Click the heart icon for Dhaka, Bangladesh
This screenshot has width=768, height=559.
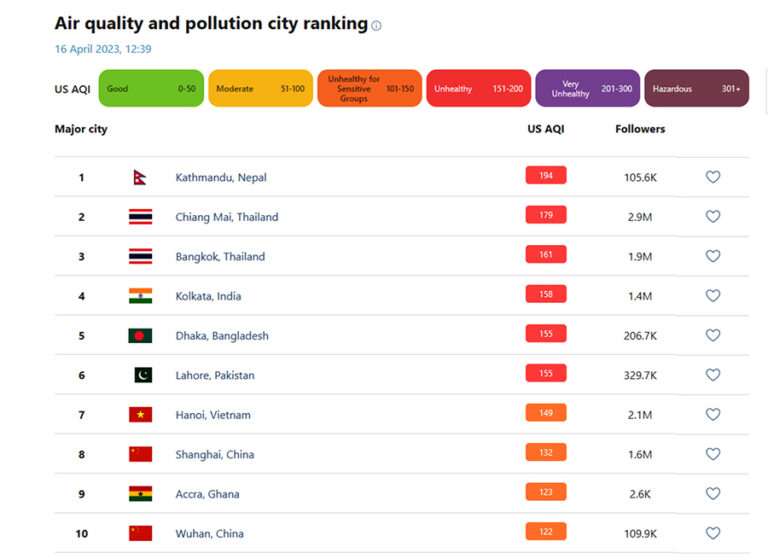click(x=713, y=335)
